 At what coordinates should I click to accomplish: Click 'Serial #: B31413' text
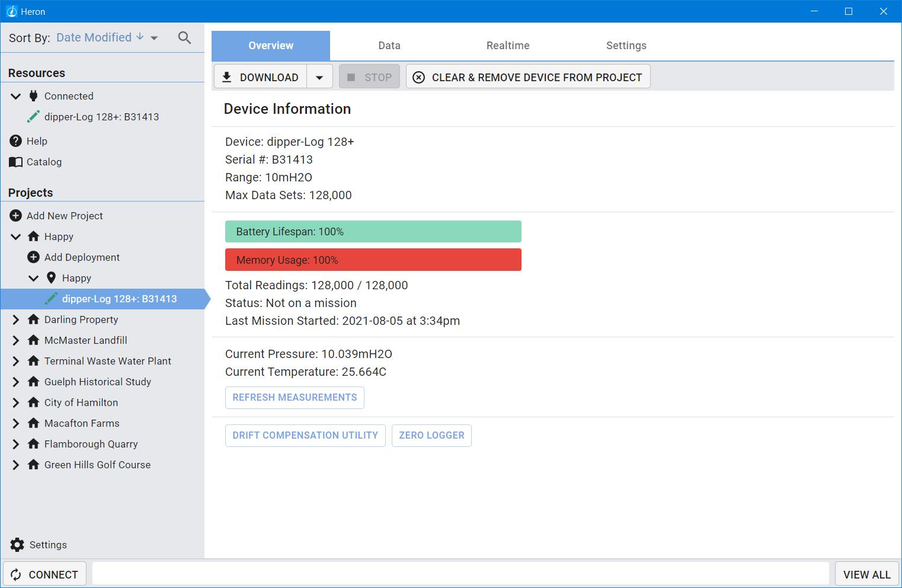pyautogui.click(x=269, y=159)
